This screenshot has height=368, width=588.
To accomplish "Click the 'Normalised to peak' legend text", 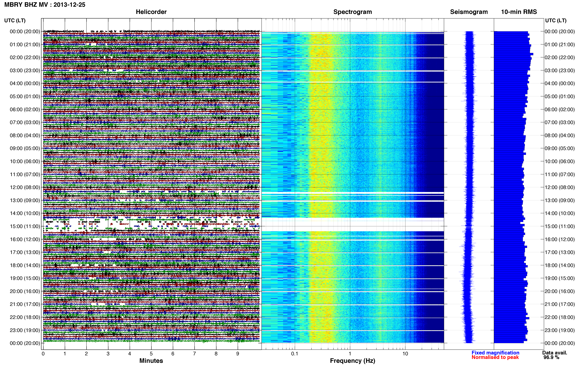I will click(495, 357).
